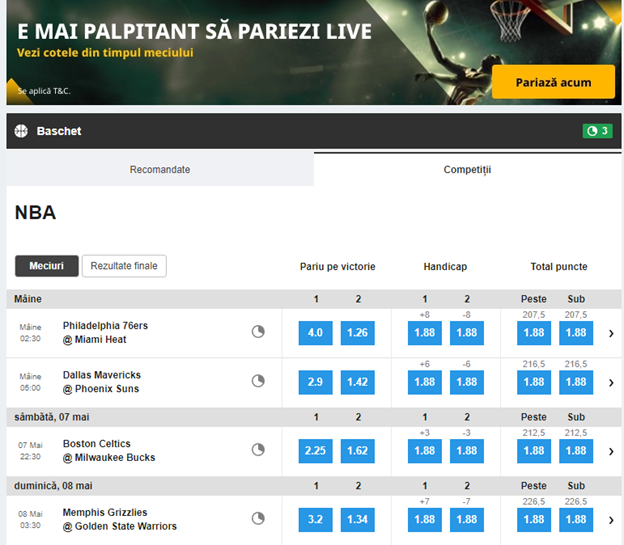Viewport: 624px width, 545px height.
Task: Click the basketball icon beside Baschet
Action: [21, 131]
